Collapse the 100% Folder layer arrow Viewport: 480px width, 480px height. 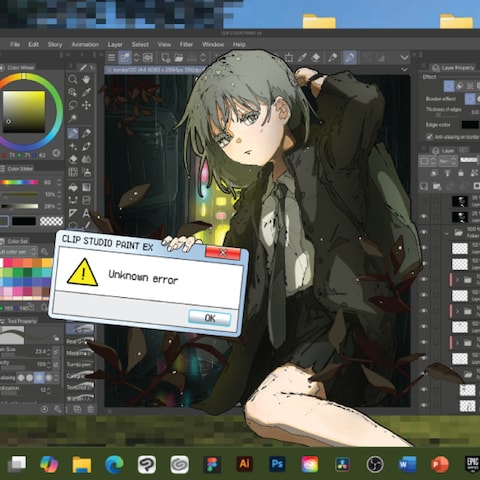pos(446,233)
